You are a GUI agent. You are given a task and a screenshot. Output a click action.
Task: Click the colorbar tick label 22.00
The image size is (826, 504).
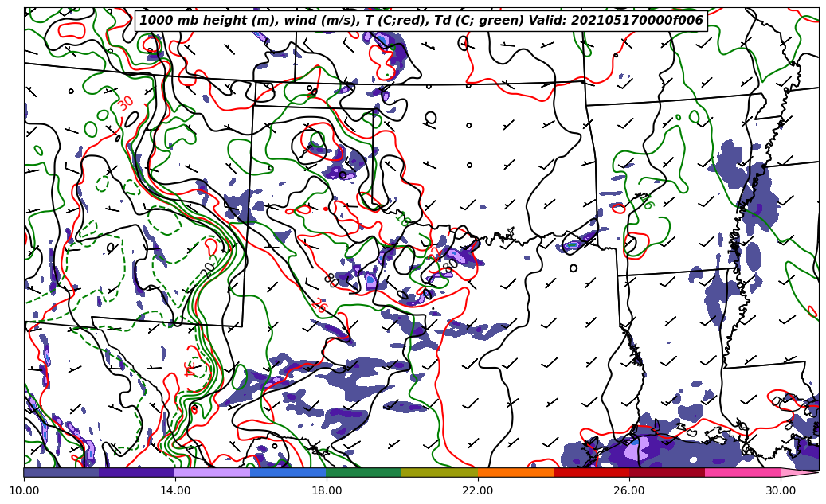(478, 490)
